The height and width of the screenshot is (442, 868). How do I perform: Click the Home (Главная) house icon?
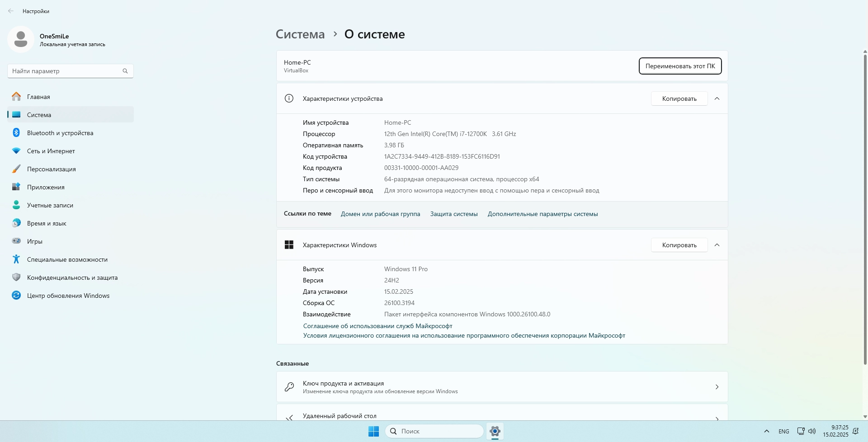[16, 96]
